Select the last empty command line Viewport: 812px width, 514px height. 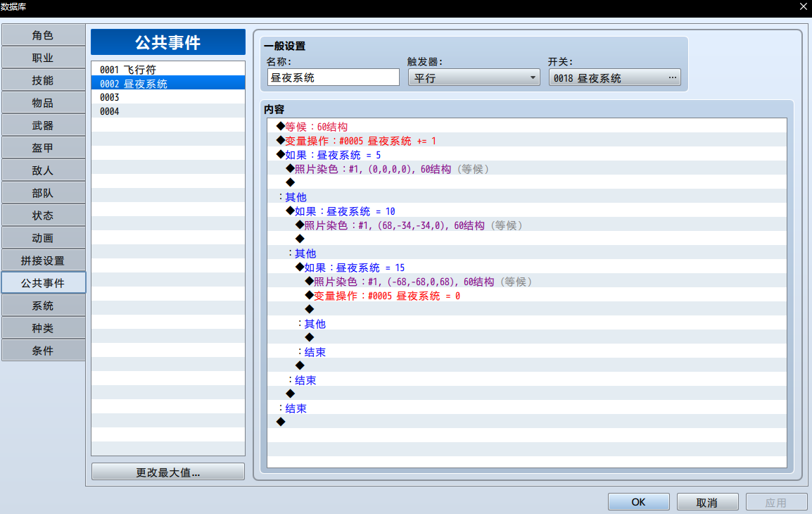point(526,422)
